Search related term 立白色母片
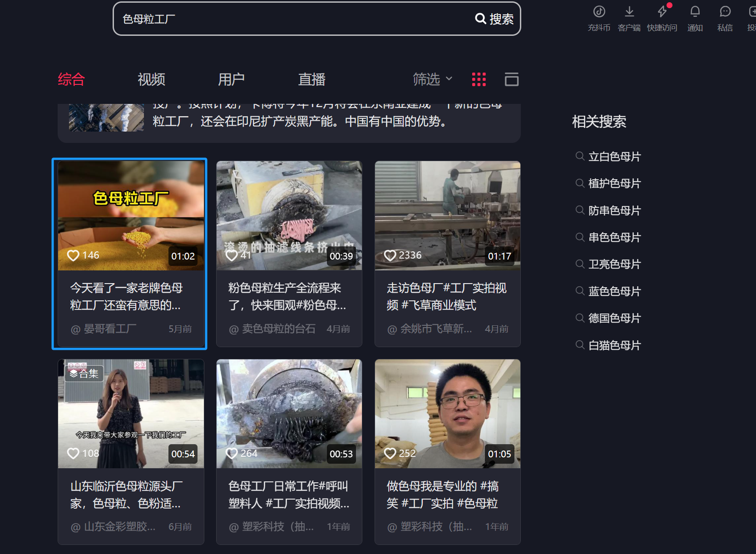 tap(614, 157)
